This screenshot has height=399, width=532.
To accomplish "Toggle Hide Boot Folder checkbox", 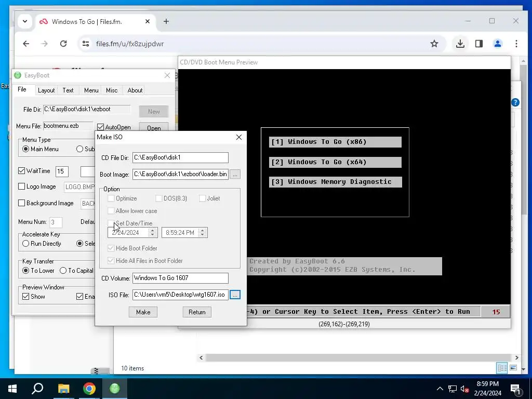I will tap(111, 248).
